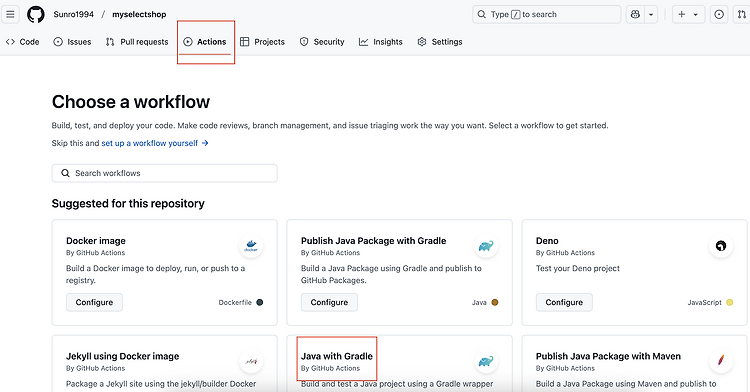Configure Publish Java Package with Gradle
The height and width of the screenshot is (392, 750).
pos(329,302)
